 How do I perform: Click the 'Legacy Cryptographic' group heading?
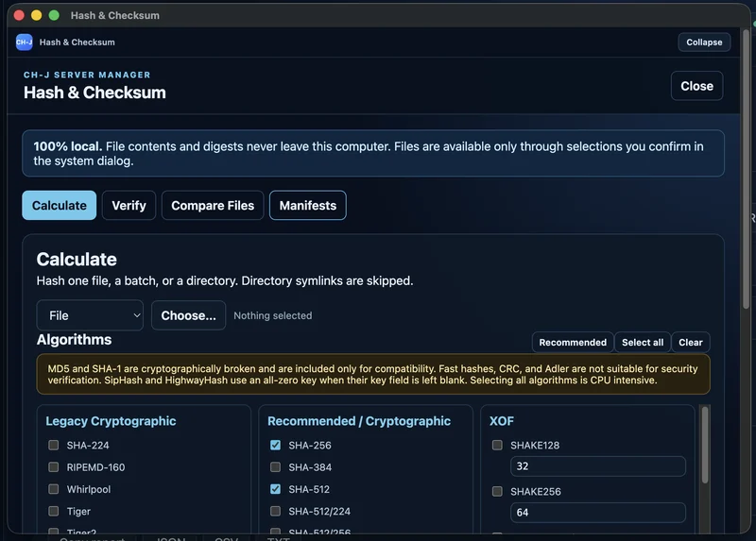(111, 421)
